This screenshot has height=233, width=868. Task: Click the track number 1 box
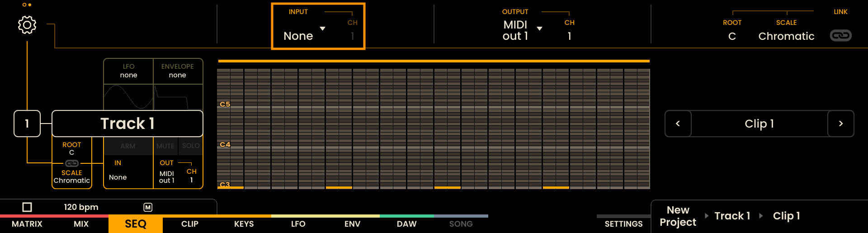click(x=27, y=124)
